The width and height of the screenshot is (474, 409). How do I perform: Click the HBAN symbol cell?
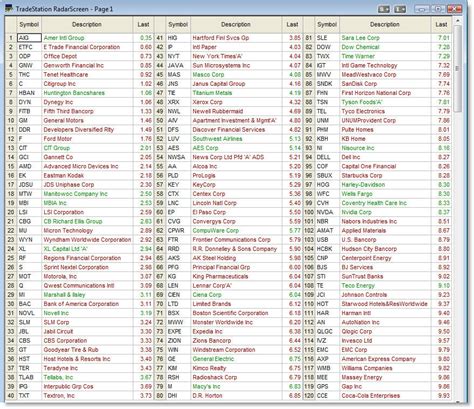(x=29, y=93)
